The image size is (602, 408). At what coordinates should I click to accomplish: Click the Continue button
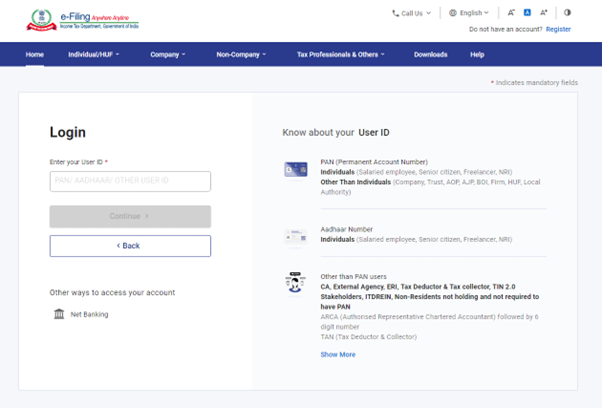coord(130,216)
